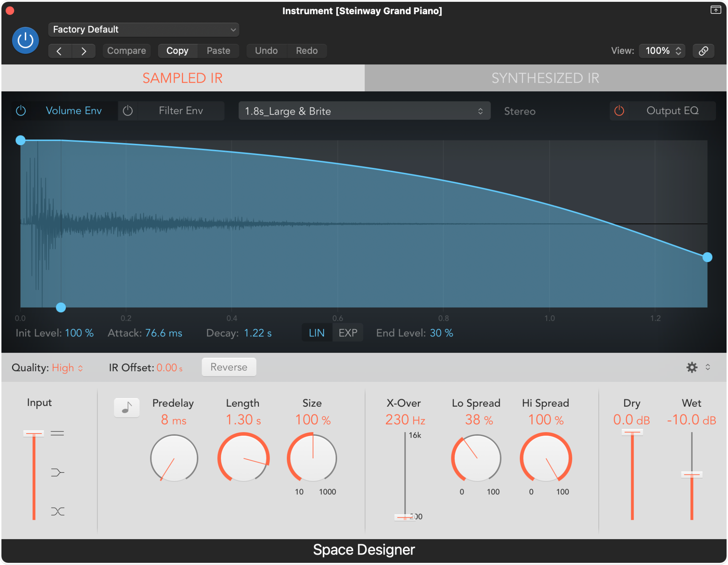The height and width of the screenshot is (565, 728).
Task: Select EXP decay mode
Action: (x=348, y=333)
